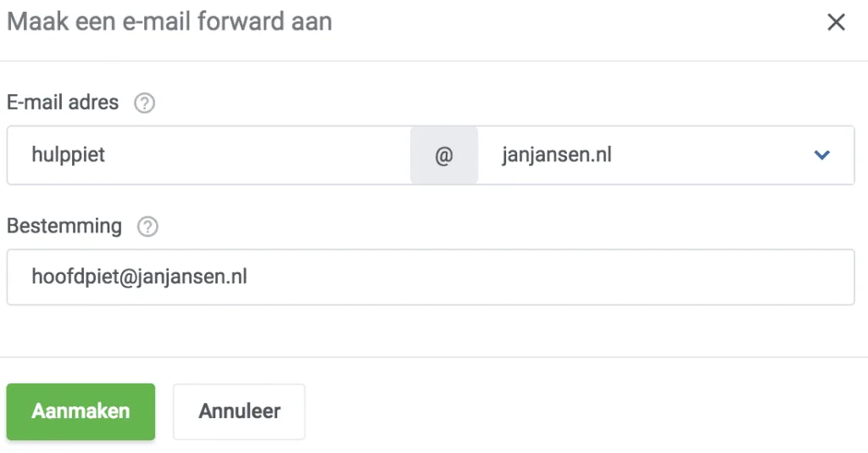Place cursor in hoofdpiet@janjansen.nl text
Screen dimensions: 868x453
coord(140,277)
